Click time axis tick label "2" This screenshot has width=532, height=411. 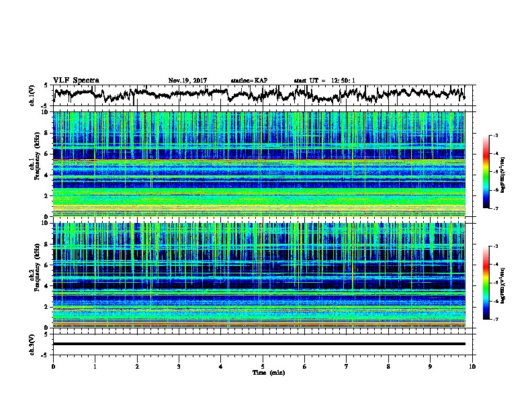coord(137,367)
